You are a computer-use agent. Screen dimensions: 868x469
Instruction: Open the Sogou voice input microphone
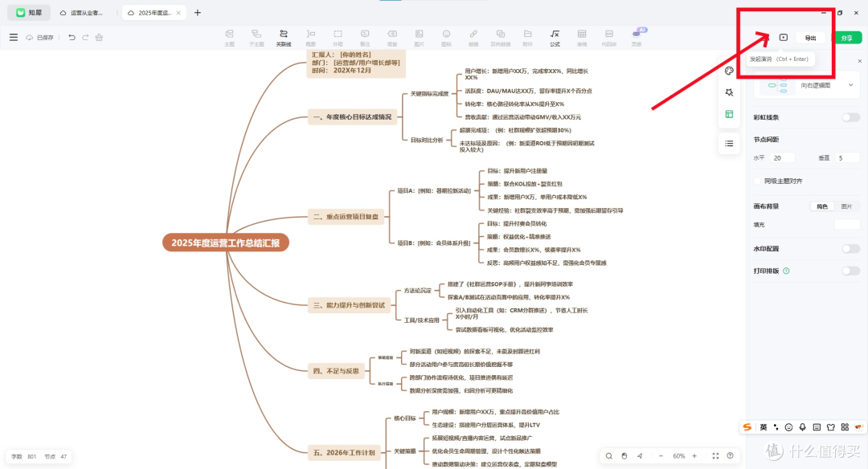[x=803, y=427]
